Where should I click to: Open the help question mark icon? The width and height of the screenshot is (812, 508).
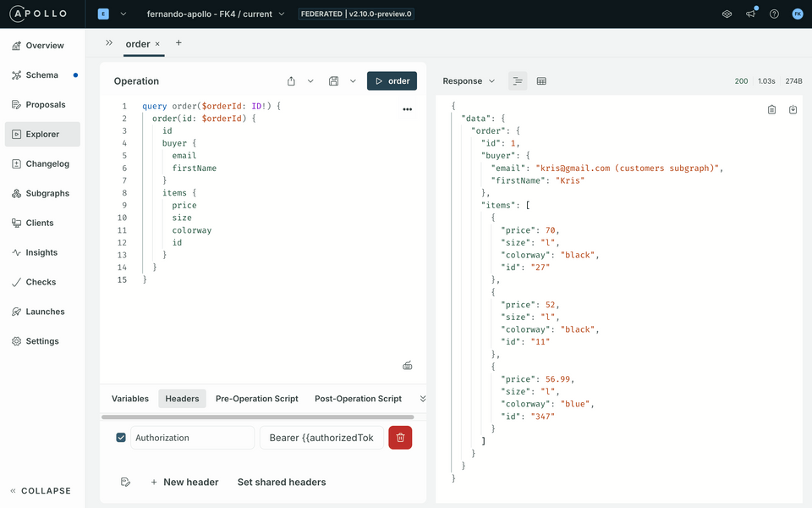click(774, 14)
